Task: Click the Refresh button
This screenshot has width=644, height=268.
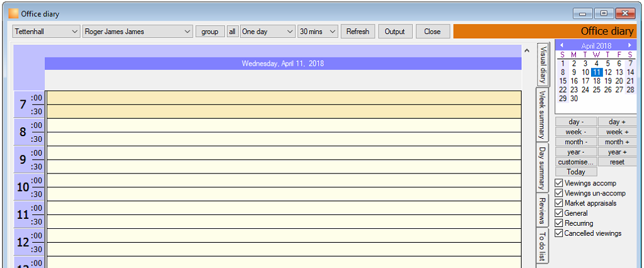Action: coord(358,32)
